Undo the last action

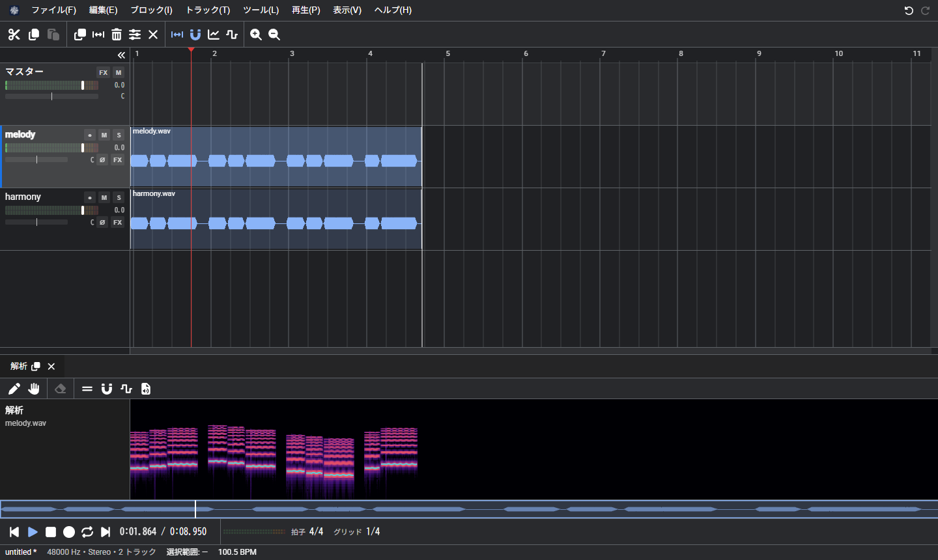909,10
